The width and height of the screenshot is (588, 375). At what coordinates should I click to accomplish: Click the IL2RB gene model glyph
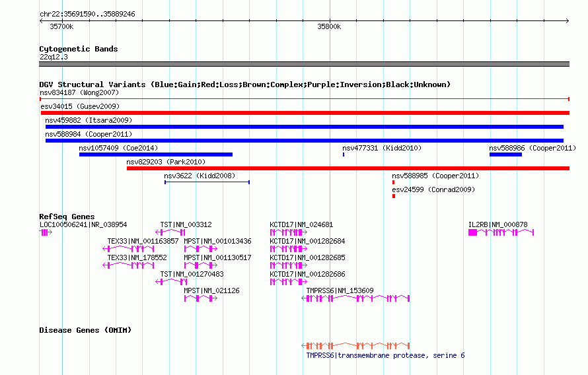coord(501,232)
